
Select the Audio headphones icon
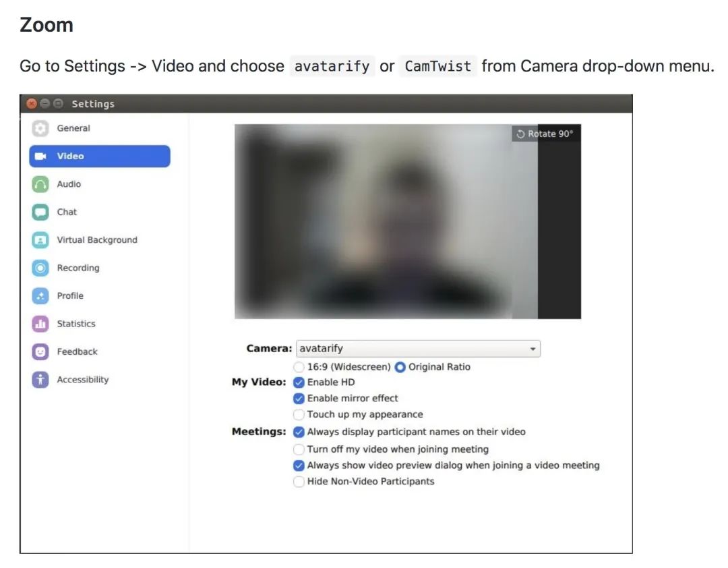click(x=40, y=184)
